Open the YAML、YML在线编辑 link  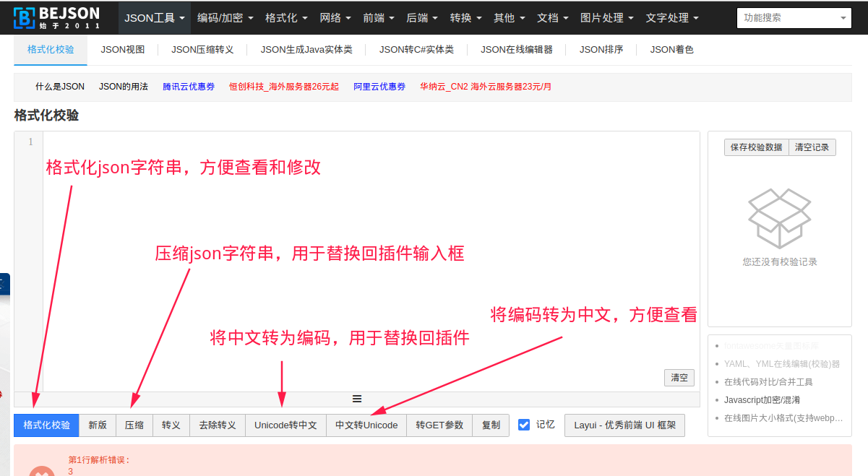click(x=782, y=364)
